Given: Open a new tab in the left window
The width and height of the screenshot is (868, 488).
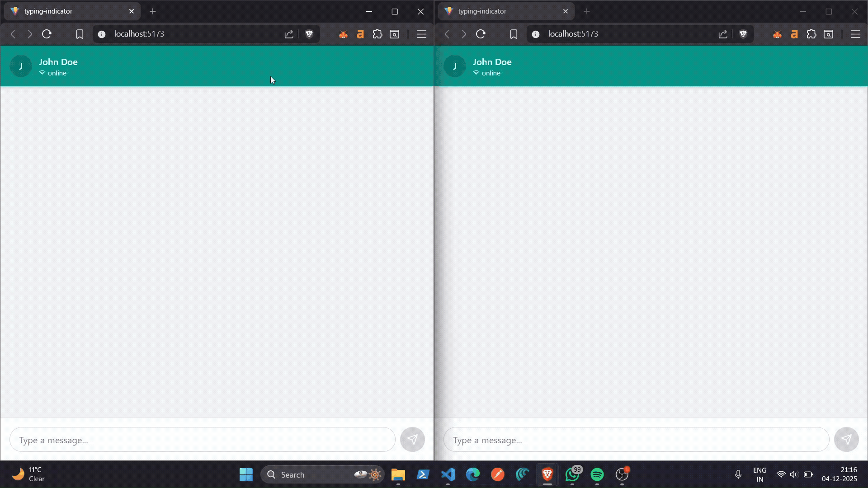Looking at the screenshot, I should (x=152, y=11).
